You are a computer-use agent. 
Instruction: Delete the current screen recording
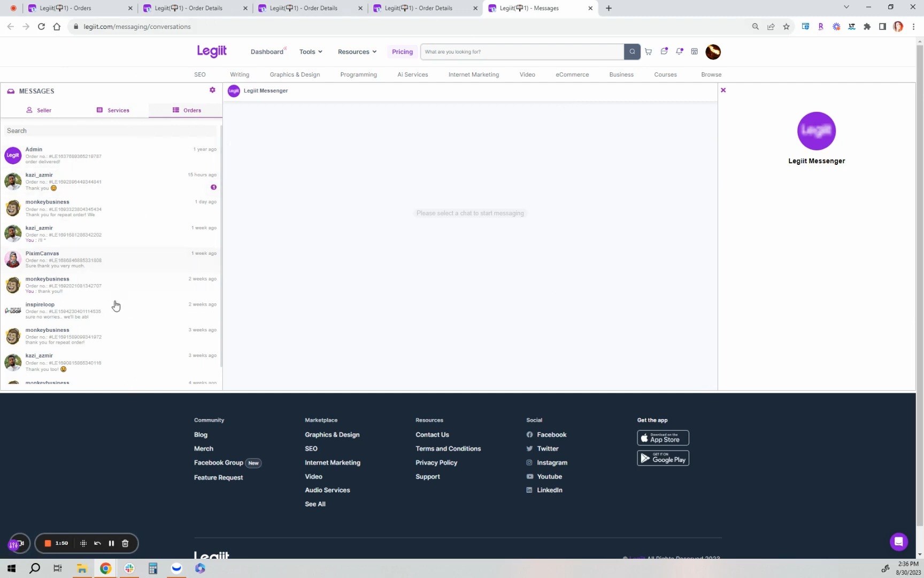click(x=125, y=543)
